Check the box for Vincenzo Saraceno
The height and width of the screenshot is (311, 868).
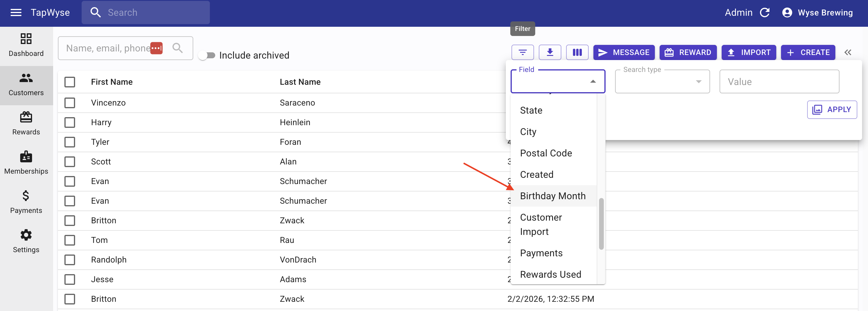pyautogui.click(x=70, y=103)
